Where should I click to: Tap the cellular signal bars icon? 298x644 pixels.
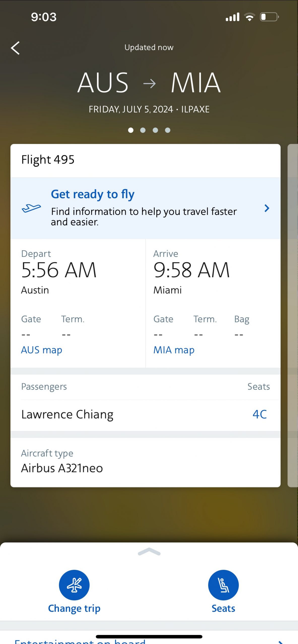[x=232, y=17]
